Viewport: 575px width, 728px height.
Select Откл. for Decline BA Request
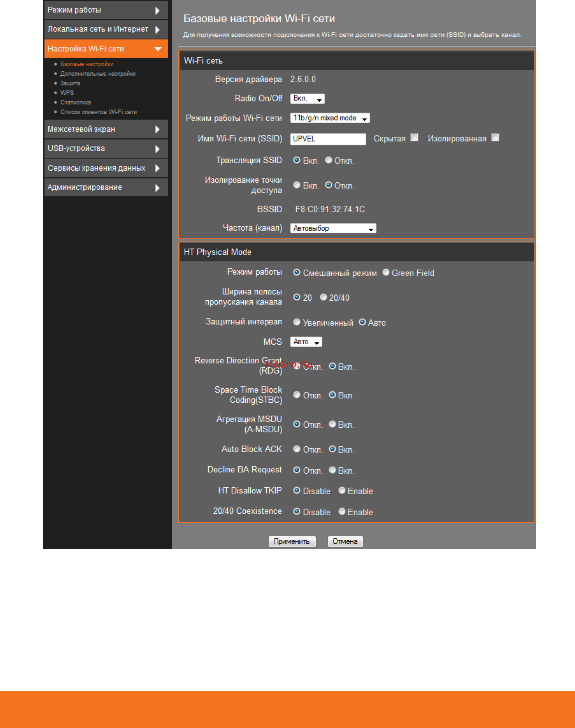tap(297, 470)
